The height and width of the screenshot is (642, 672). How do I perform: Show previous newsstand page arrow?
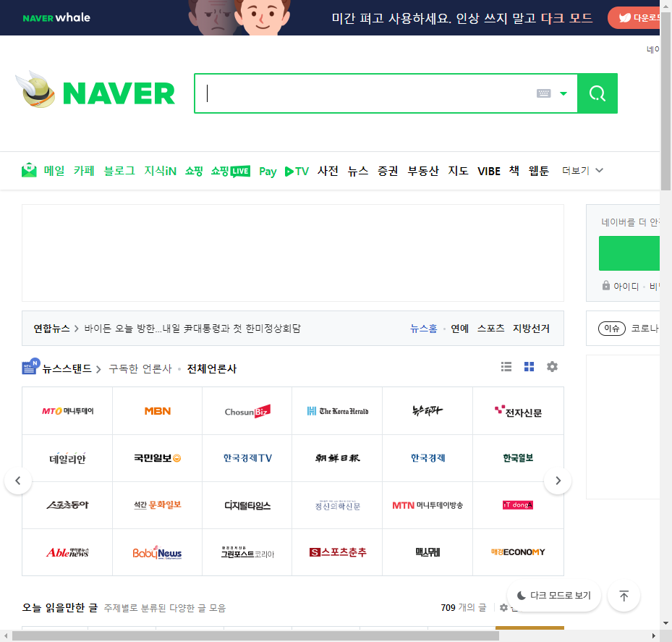point(18,481)
